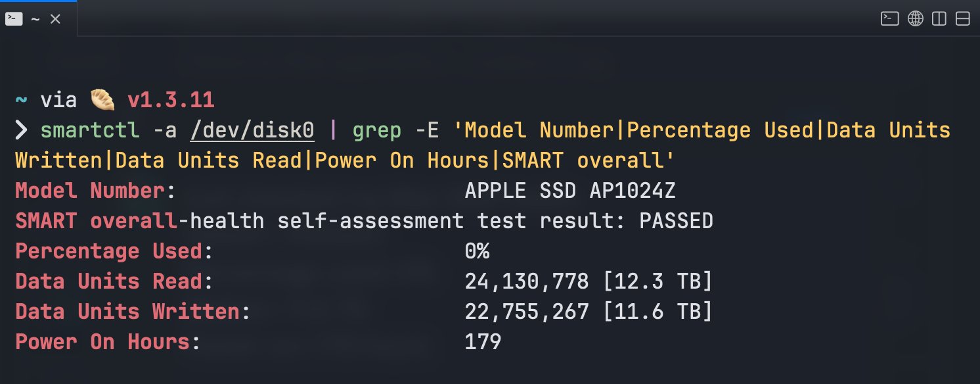Select the ~ tab title
The height and width of the screenshot is (384, 980).
(x=35, y=20)
